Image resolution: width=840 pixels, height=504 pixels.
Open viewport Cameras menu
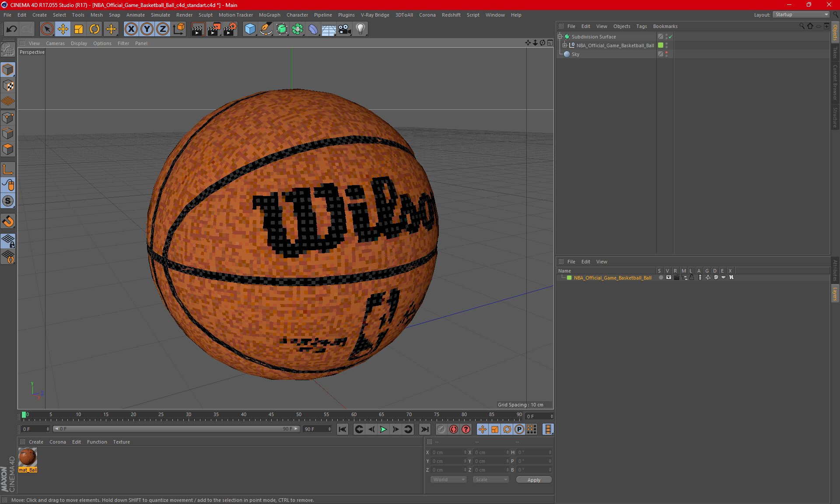tap(55, 43)
